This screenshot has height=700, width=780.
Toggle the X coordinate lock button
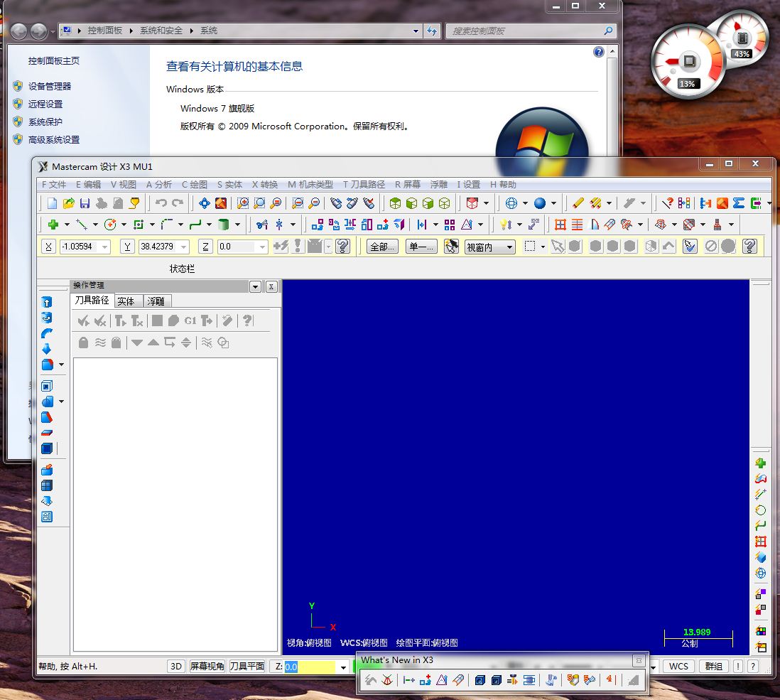48,247
